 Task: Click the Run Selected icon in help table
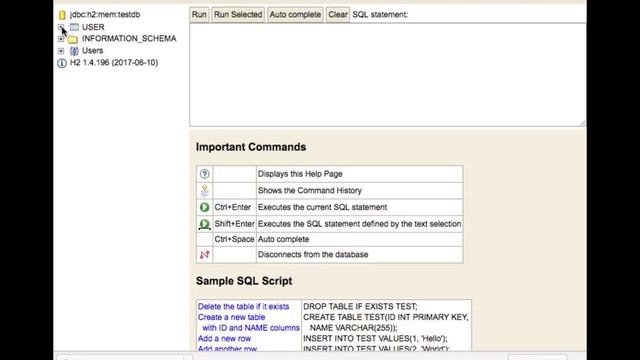click(204, 224)
